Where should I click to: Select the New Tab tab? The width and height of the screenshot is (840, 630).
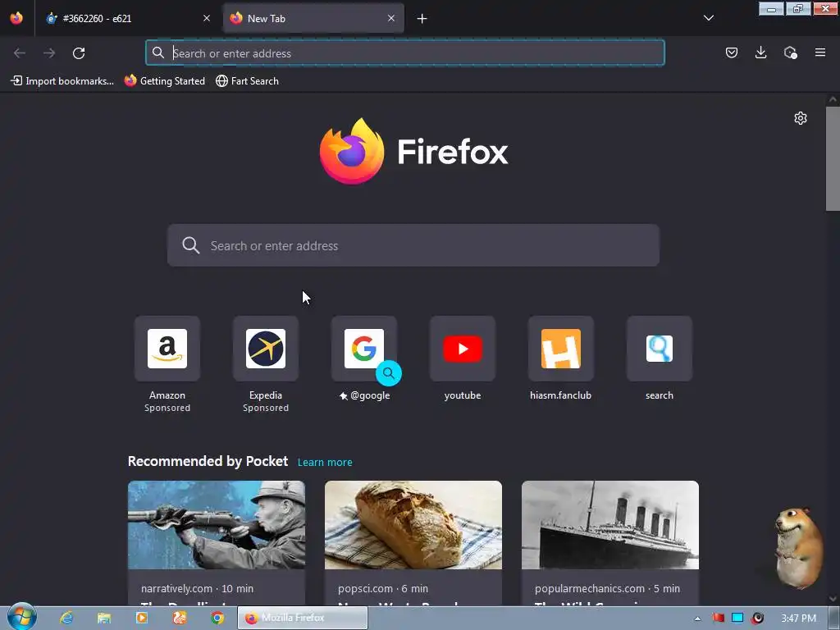(x=313, y=18)
